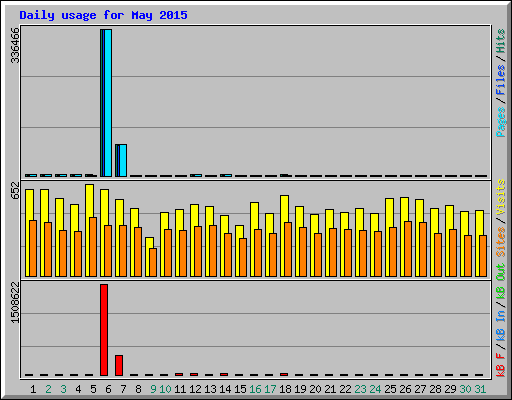
Task: Click the 'Sites' legend label
Action: coord(500,242)
